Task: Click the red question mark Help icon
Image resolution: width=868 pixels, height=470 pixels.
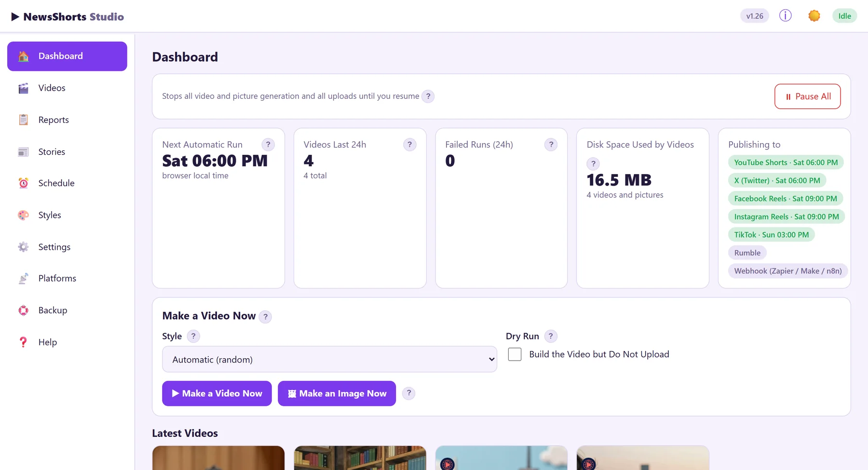Action: 23,342
